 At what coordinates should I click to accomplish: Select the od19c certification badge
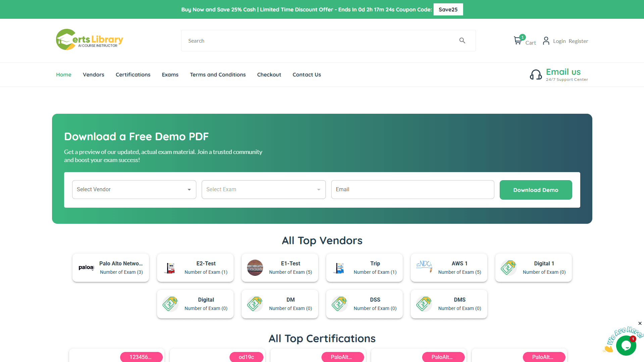click(x=247, y=357)
